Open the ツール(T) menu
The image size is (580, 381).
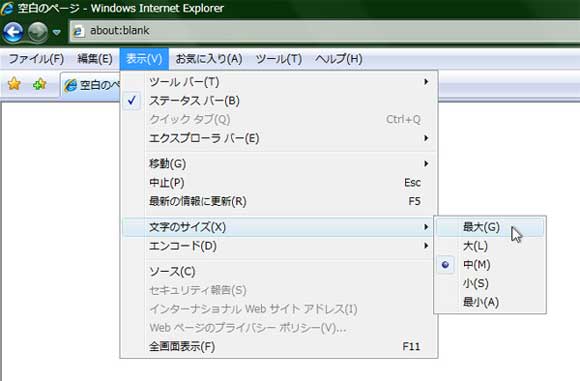point(279,59)
